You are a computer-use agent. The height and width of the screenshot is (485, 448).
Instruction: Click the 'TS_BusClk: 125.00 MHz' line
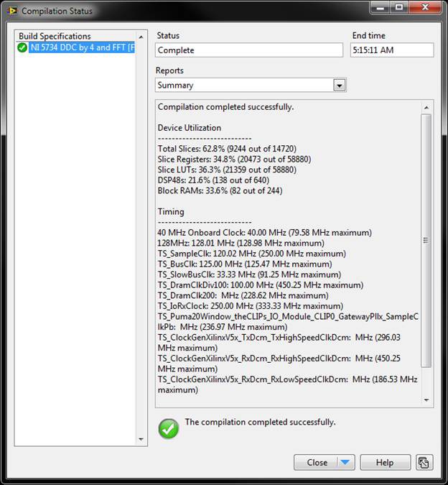[245, 264]
